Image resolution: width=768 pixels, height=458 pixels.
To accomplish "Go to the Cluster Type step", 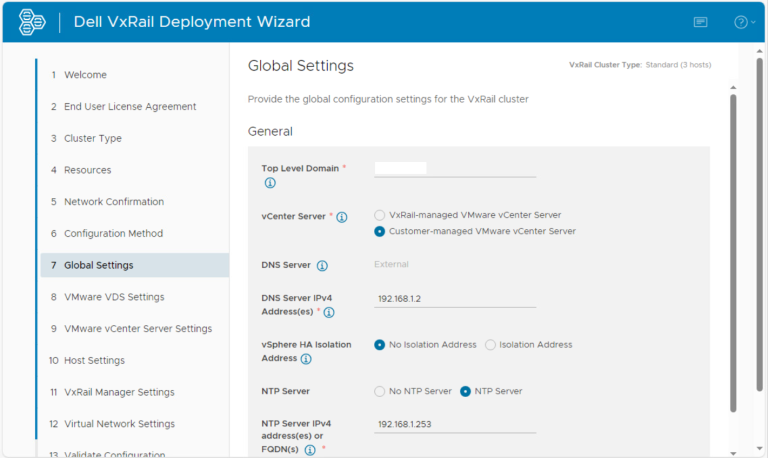I will [x=92, y=138].
